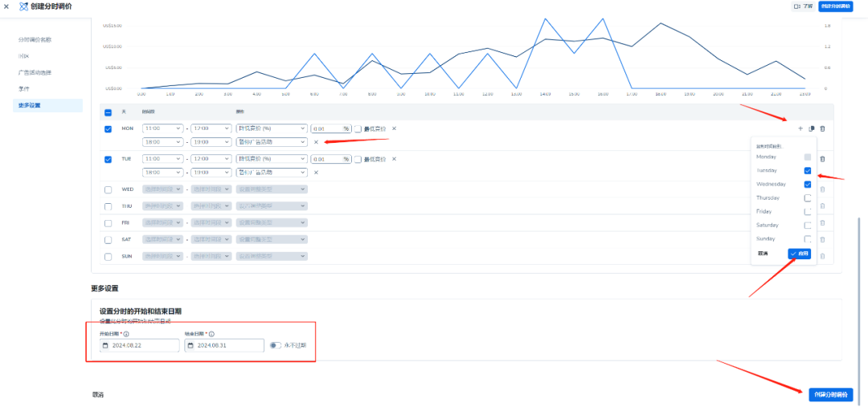Check Thursday in copy popup

click(x=808, y=197)
